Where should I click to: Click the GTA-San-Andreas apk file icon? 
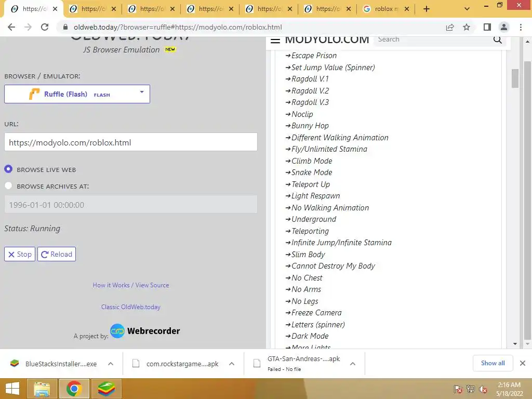click(x=257, y=363)
